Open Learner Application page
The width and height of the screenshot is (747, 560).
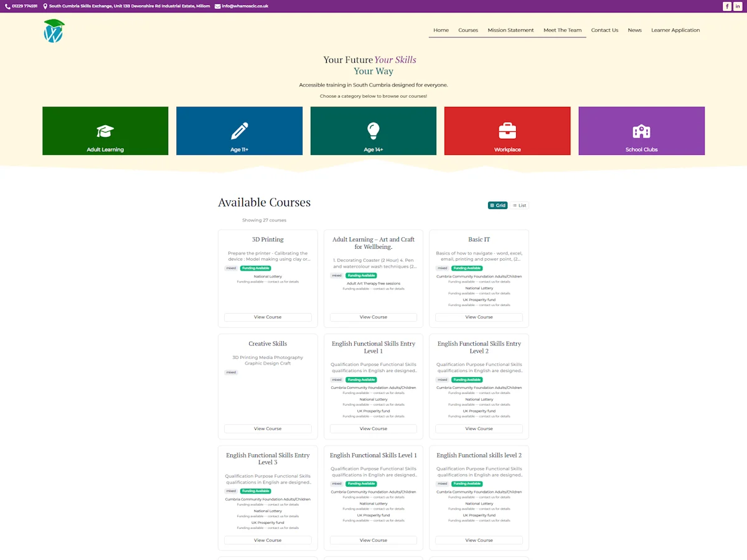pos(675,30)
